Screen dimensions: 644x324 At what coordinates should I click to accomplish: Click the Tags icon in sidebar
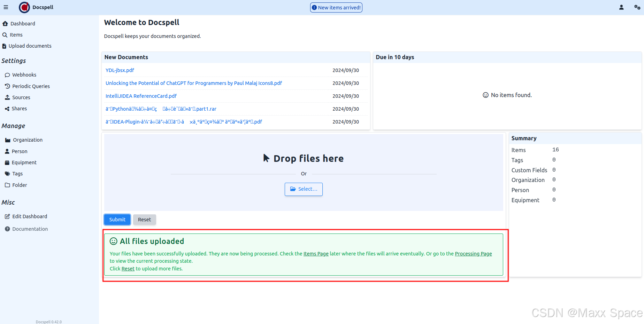(7, 174)
